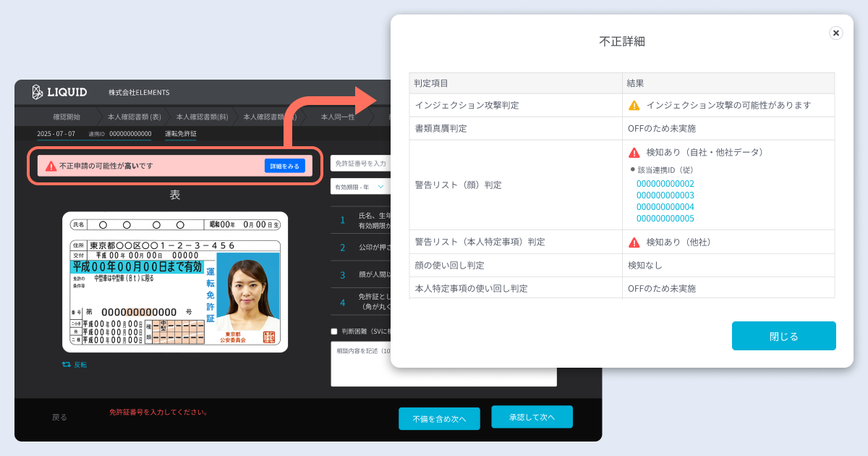Viewport: 868px width, 456px height.
Task: Open the 本人同一性 step
Action: (337, 117)
